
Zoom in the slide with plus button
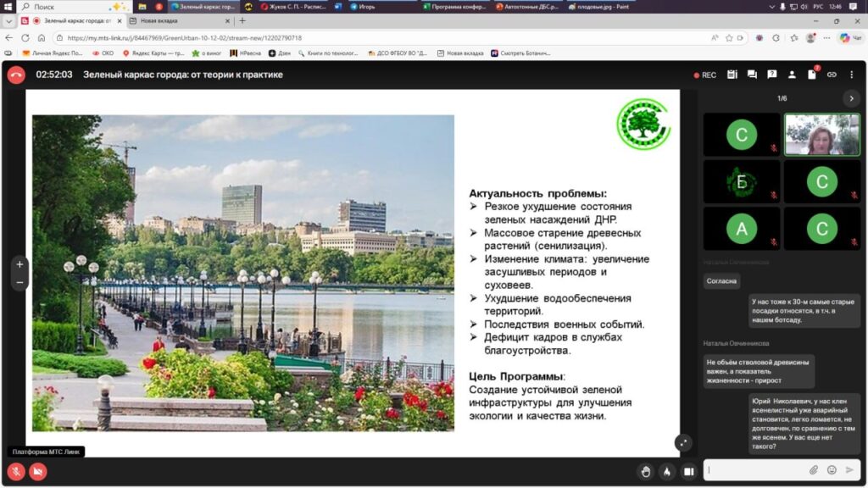[20, 264]
